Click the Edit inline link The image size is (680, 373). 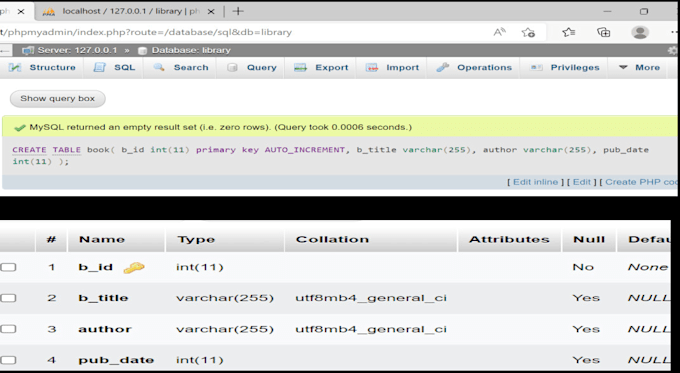[536, 182]
